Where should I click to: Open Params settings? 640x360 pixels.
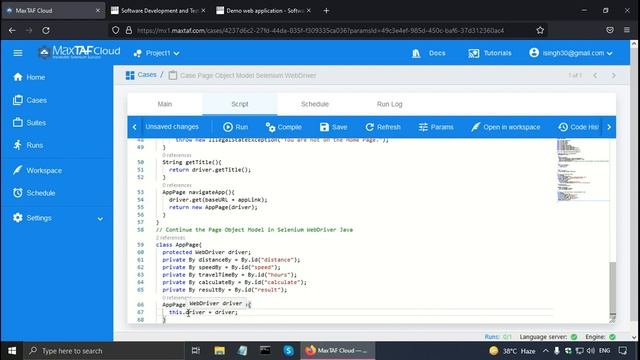[x=436, y=127]
